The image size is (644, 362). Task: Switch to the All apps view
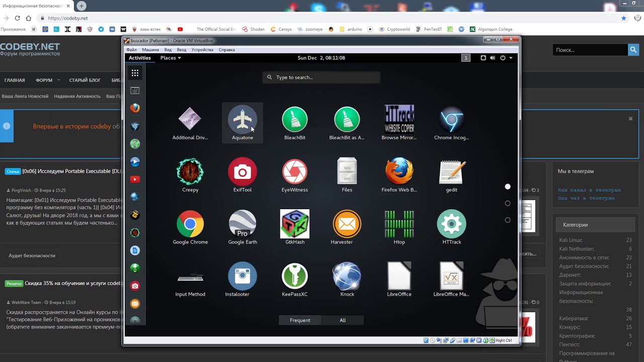(343, 320)
